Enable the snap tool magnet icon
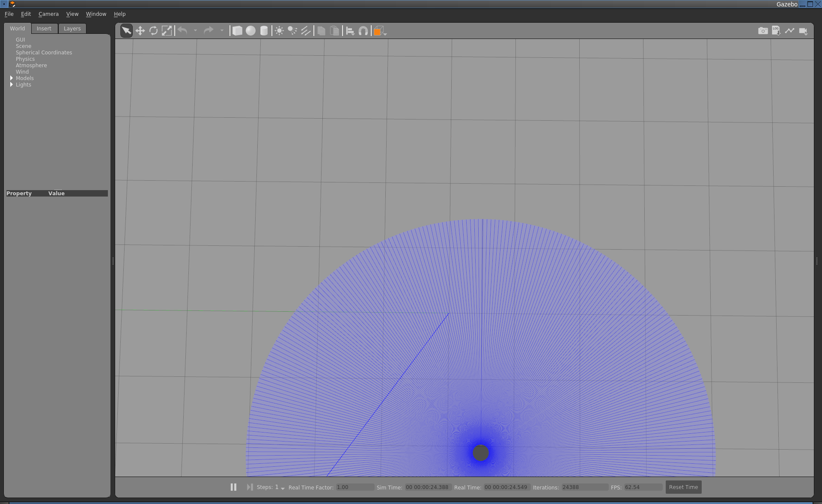822x504 pixels. 363,30
